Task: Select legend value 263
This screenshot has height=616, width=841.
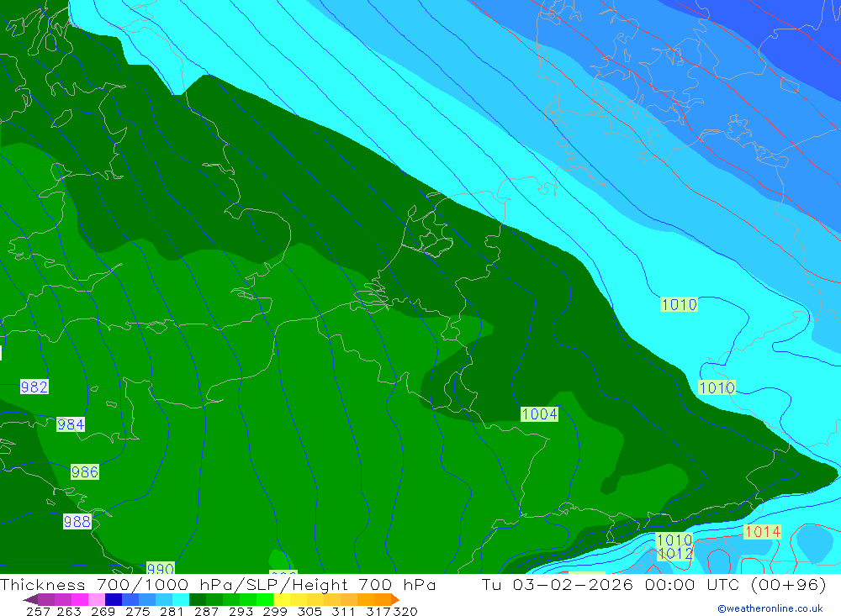Action: pyautogui.click(x=69, y=612)
